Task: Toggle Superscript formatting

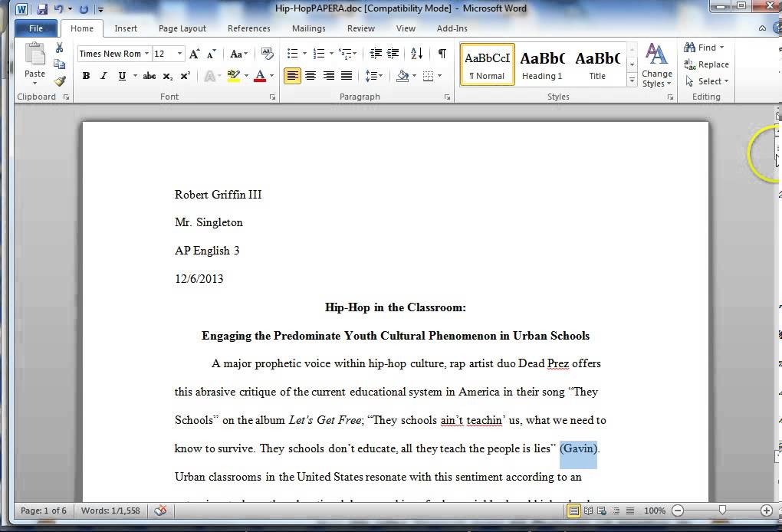Action: pos(185,76)
